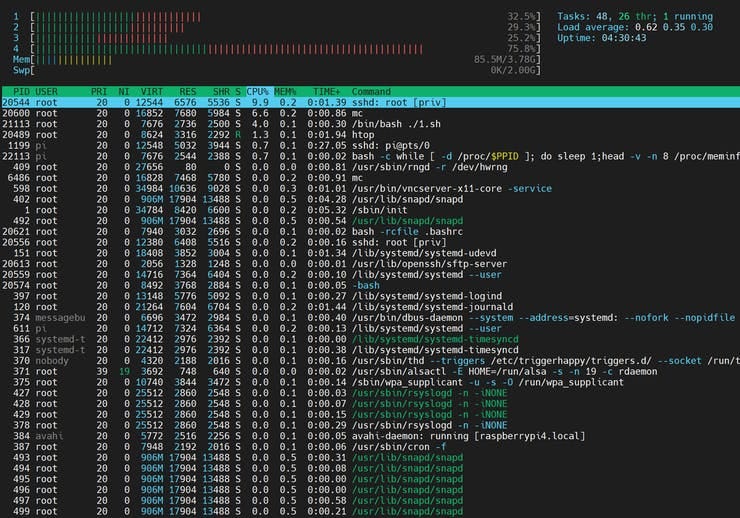Select the bash -rcfile .bashrc process
This screenshot has height=518, width=740.
pos(370,232)
